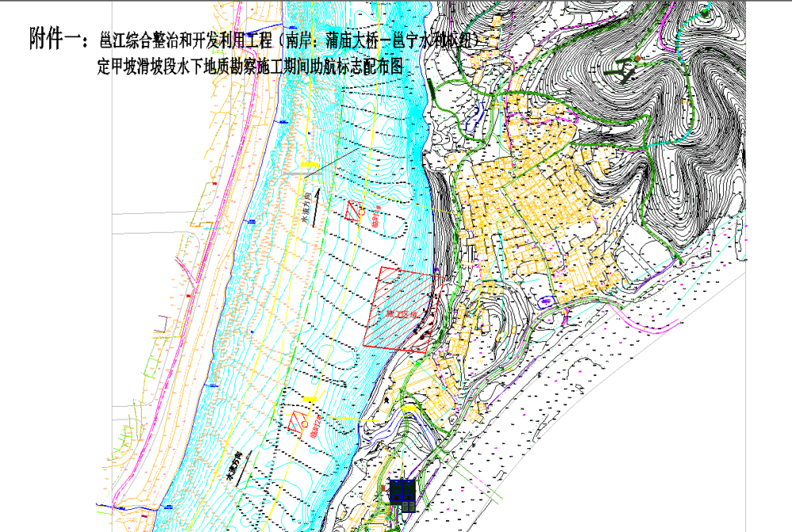Click the 施工区域 text label
The image size is (792, 532).
point(401,314)
